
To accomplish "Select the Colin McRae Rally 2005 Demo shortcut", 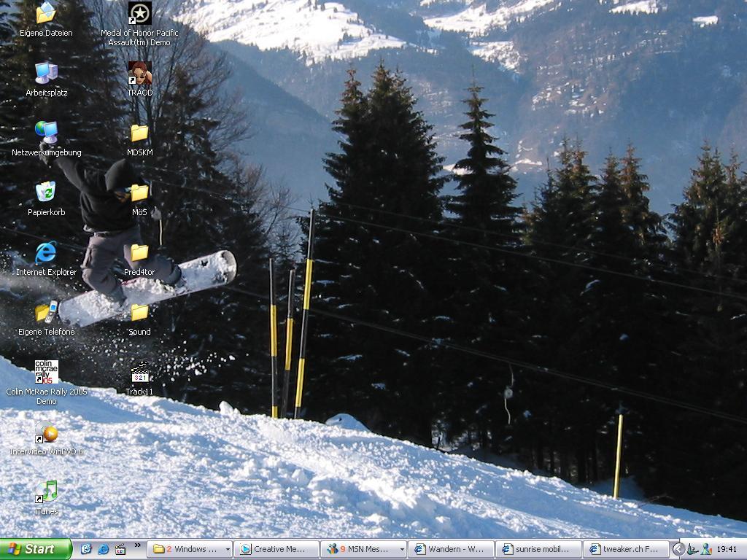I will click(x=46, y=372).
